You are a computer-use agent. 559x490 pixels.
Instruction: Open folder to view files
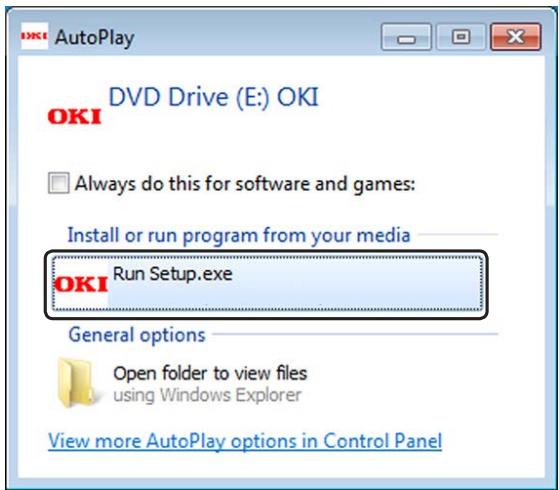(x=210, y=374)
